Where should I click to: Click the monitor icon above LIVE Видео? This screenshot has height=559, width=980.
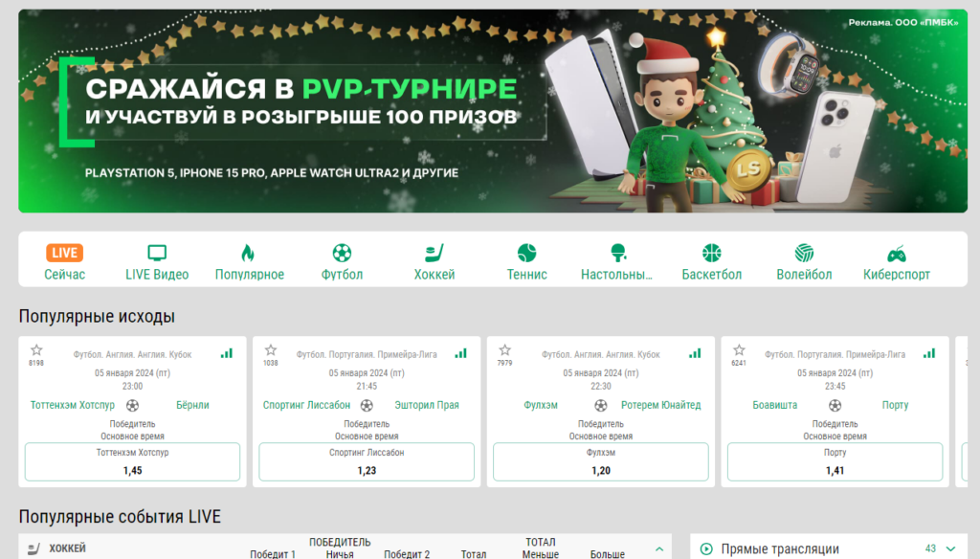pos(157,253)
